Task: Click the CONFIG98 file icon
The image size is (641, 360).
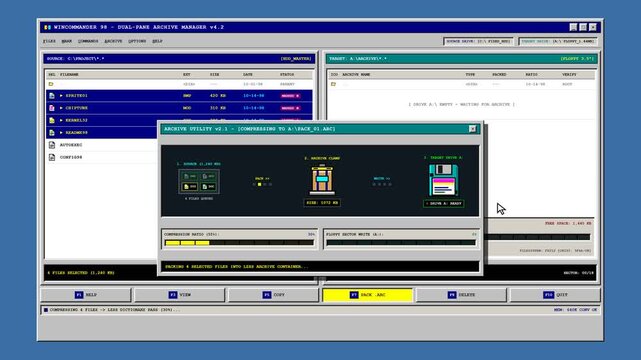Action: pos(52,157)
